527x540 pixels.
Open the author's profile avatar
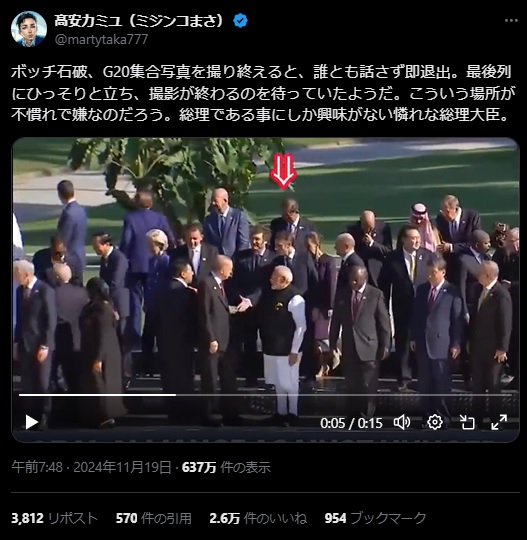point(29,29)
